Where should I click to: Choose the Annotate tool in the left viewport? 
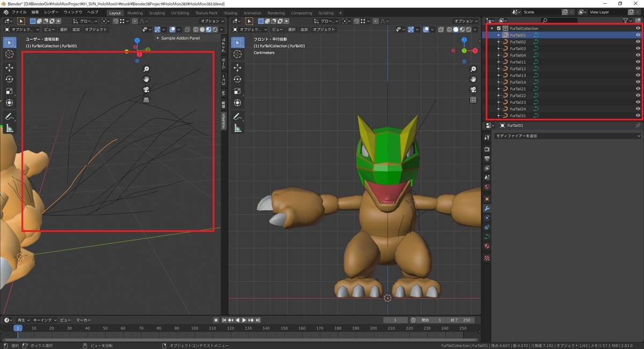click(10, 117)
